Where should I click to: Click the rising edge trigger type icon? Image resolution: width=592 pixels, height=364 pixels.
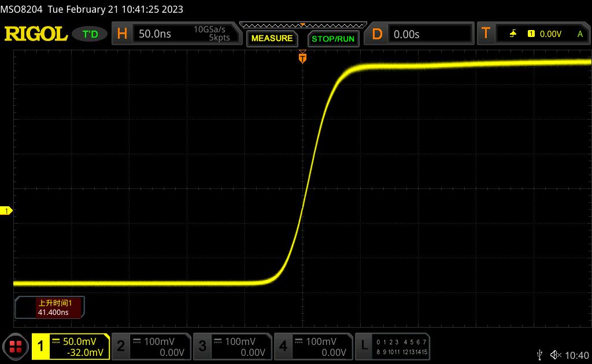(513, 34)
